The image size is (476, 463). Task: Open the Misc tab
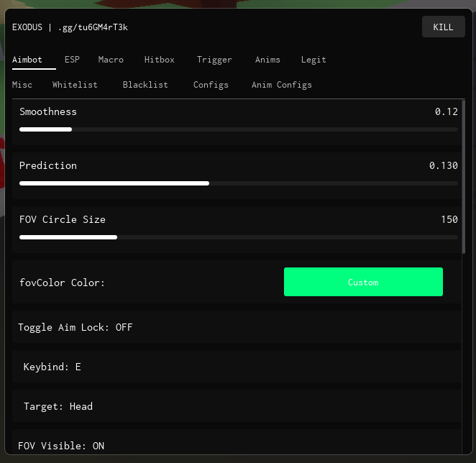click(22, 85)
